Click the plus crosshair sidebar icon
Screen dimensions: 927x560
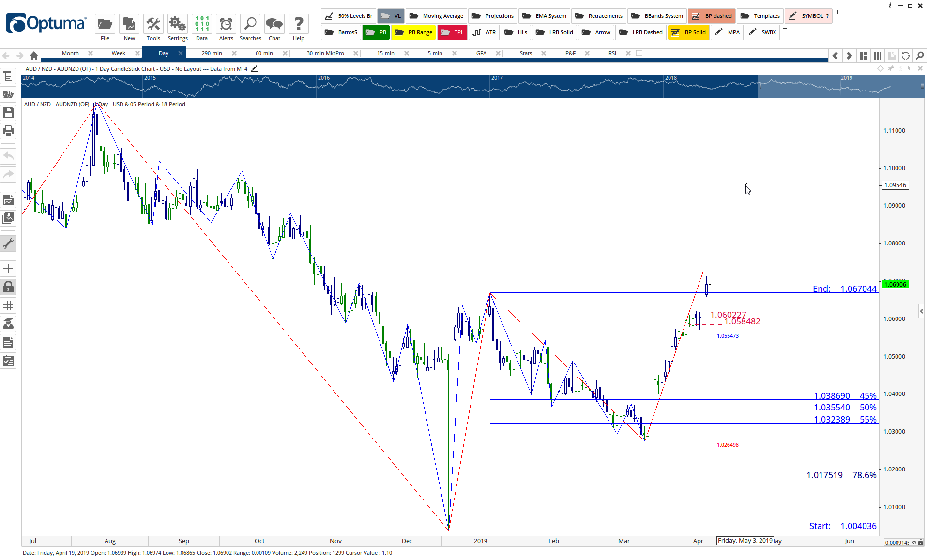[8, 269]
